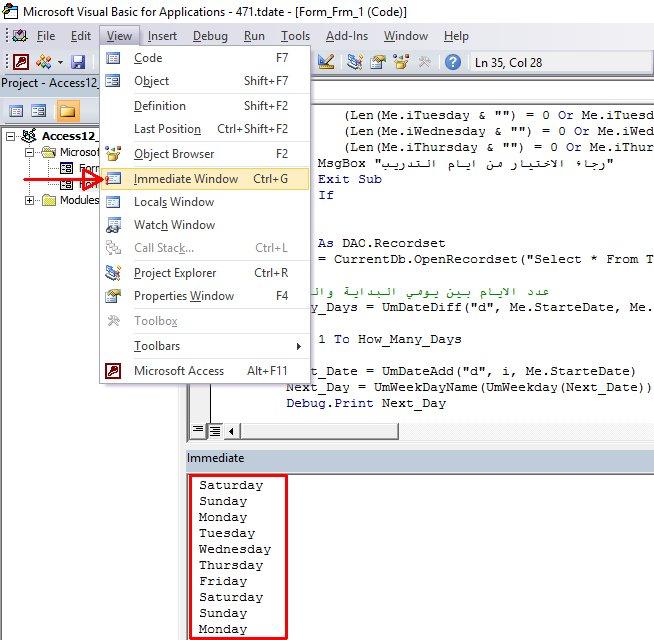Image resolution: width=654 pixels, height=640 pixels.
Task: Click the Exit Sub code line
Action: (x=350, y=179)
